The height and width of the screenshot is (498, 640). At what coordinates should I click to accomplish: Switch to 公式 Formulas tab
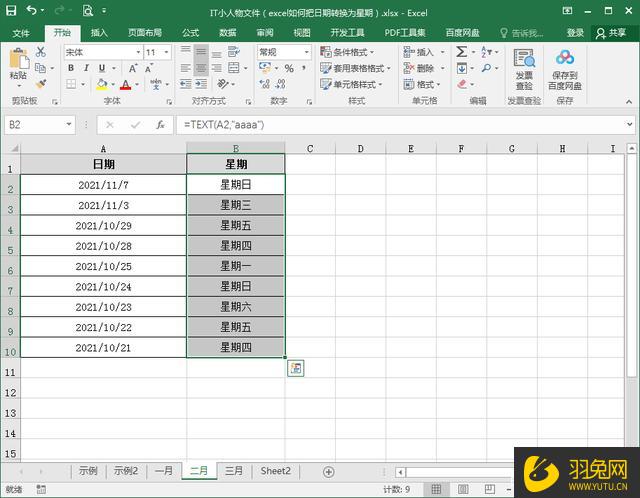coord(191,33)
